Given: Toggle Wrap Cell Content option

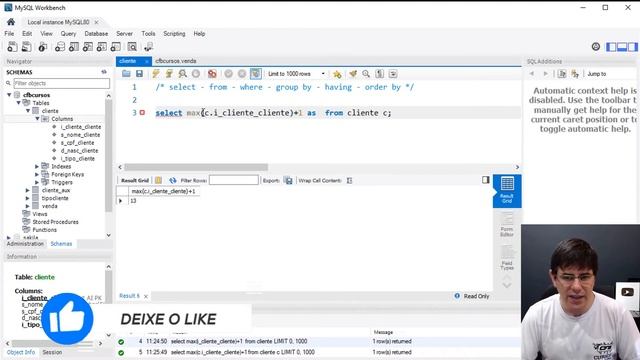Looking at the screenshot, I should click(349, 180).
